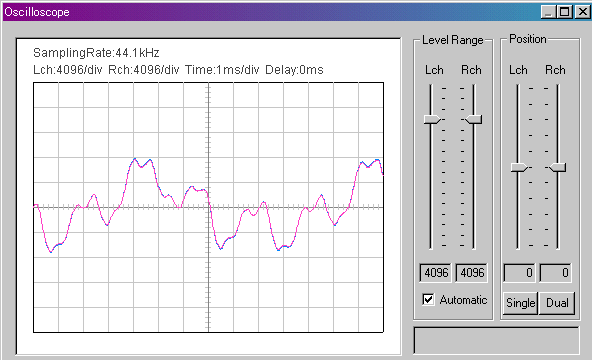Click the Time:1ms/div label
Image resolution: width=592 pixels, height=360 pixels.
(x=222, y=70)
